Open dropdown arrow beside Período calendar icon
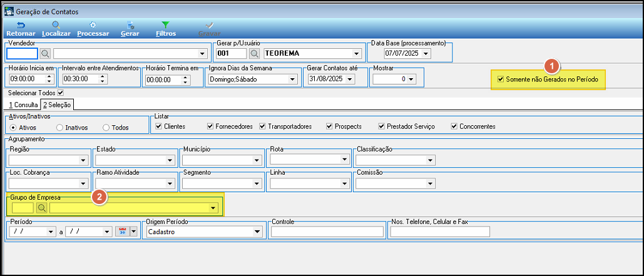The width and height of the screenshot is (644, 276). 133,232
